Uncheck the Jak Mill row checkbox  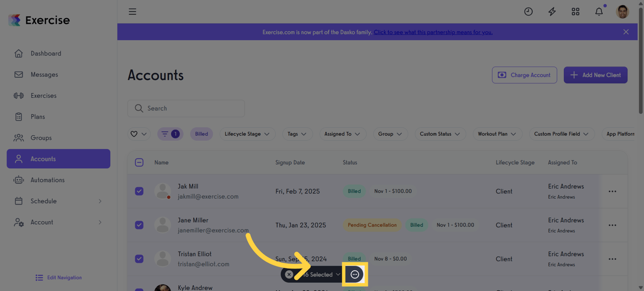(x=139, y=191)
